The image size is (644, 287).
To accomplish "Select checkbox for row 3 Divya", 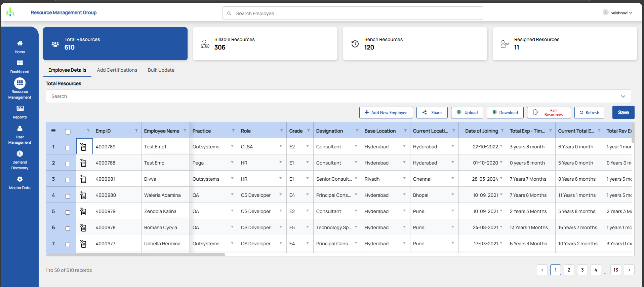I will [x=68, y=180].
